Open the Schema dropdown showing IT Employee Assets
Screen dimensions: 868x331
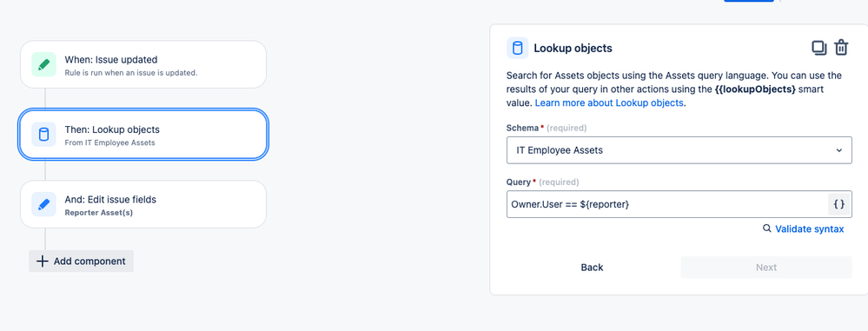click(679, 150)
